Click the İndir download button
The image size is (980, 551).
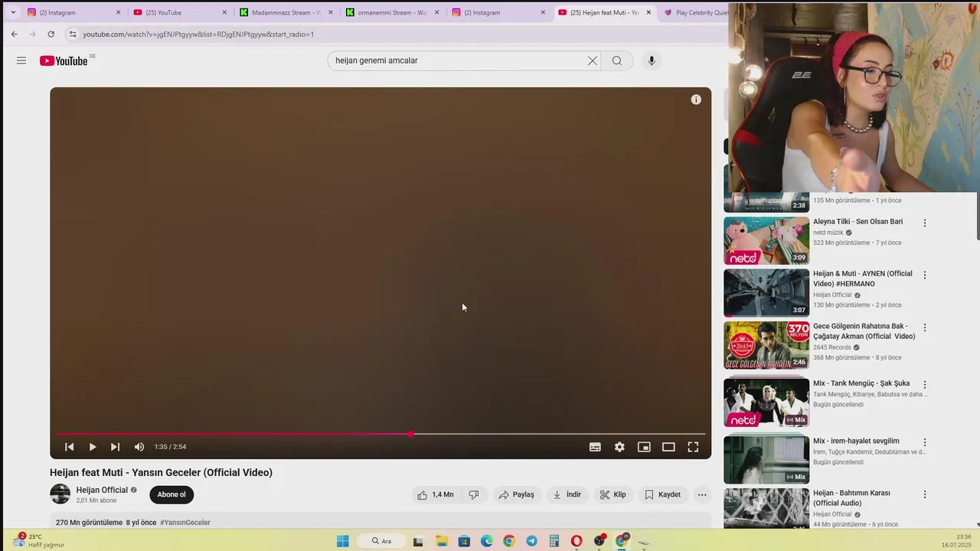567,494
